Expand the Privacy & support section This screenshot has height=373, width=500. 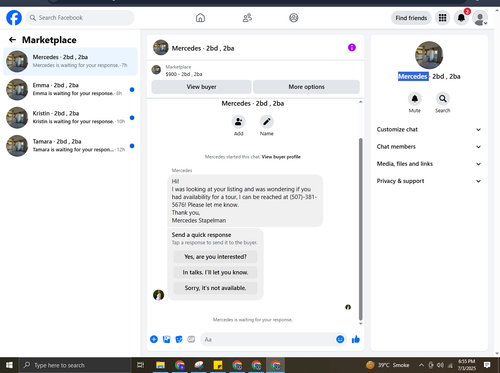(x=429, y=181)
